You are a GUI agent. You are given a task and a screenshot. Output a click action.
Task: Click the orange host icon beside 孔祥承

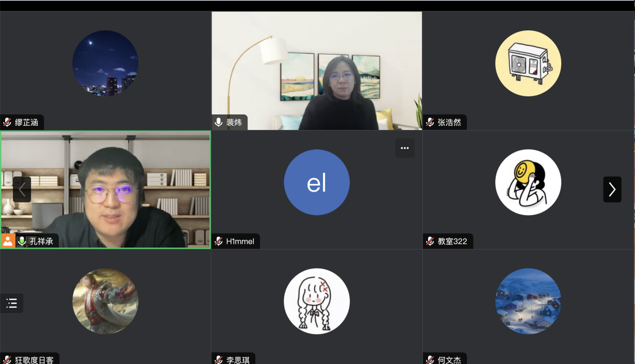[x=8, y=241]
